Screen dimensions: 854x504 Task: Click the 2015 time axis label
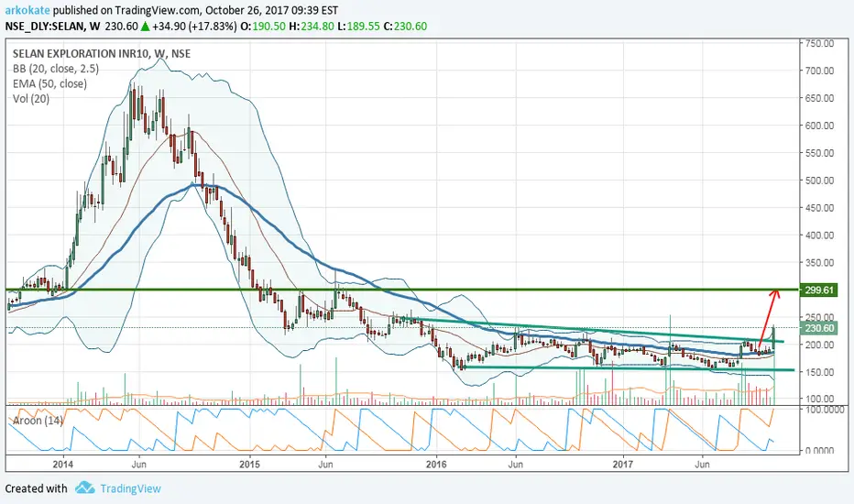click(x=250, y=465)
